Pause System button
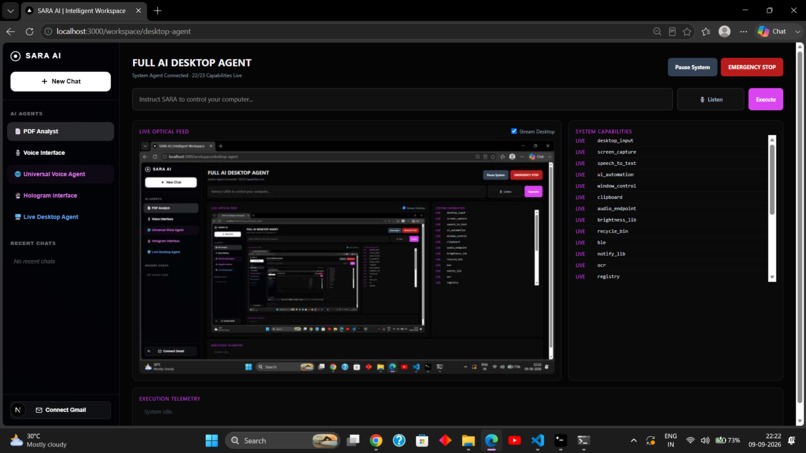This screenshot has height=453, width=806. click(x=692, y=67)
